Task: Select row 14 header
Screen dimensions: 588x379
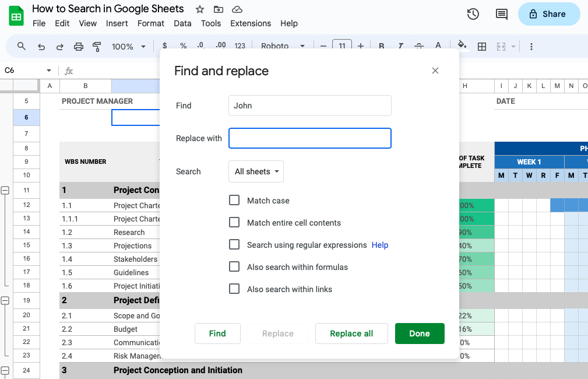Action: point(26,231)
